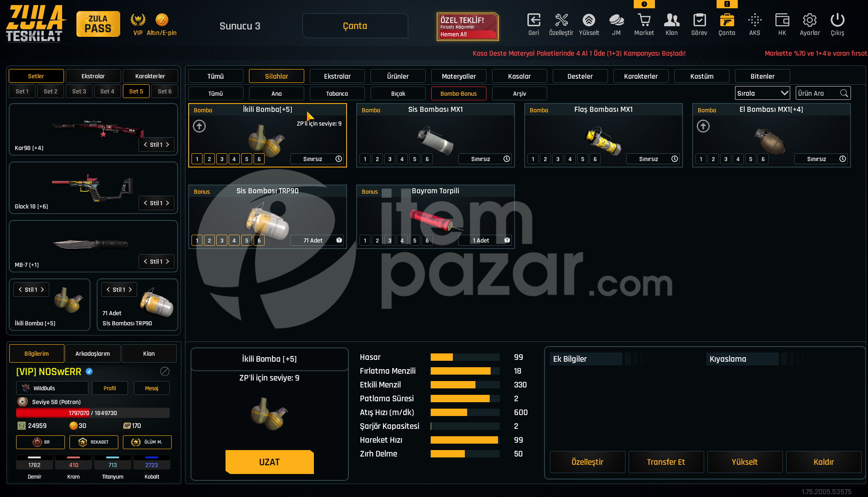The width and height of the screenshot is (868, 497).
Task: Click the Zırh Delme stat bar
Action: (465, 454)
